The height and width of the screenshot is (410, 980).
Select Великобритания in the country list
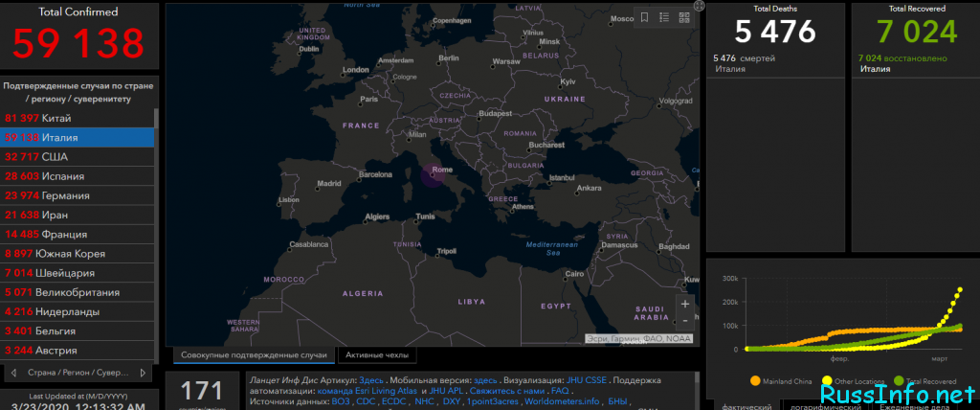click(x=78, y=292)
